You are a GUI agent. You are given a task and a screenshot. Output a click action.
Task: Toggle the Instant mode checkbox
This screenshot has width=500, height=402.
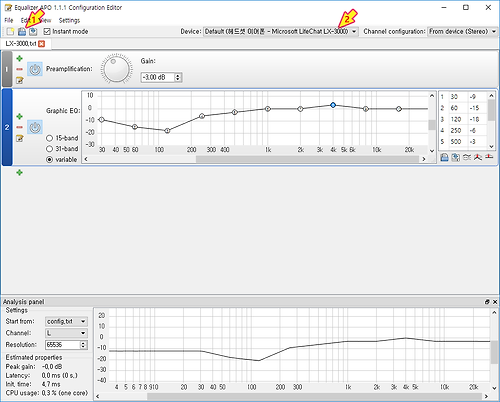[47, 32]
